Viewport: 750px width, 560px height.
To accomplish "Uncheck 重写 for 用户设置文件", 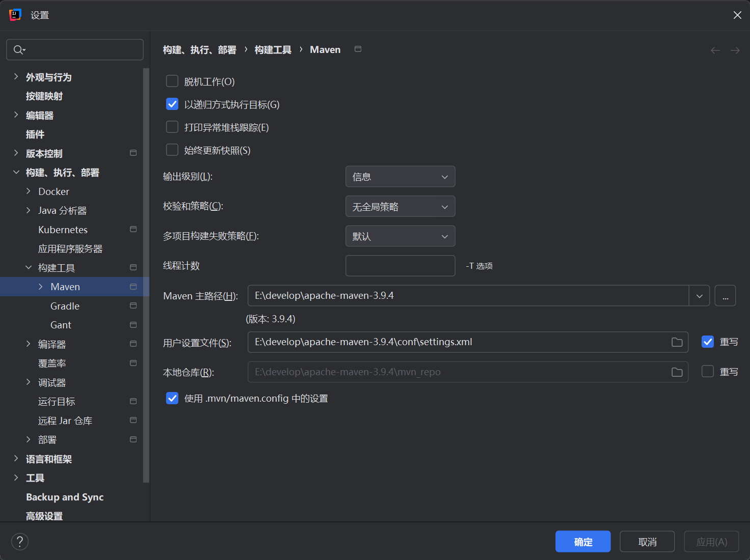I will pyautogui.click(x=708, y=342).
